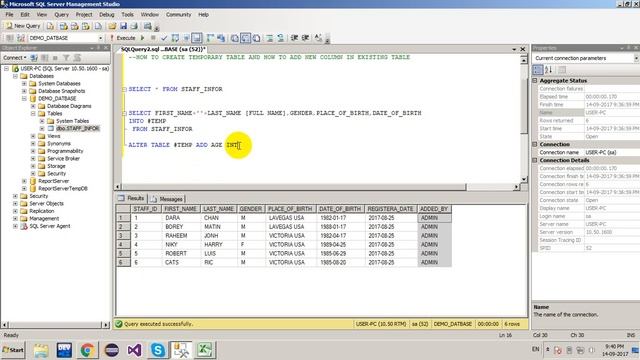Open the Connect dropdown in Object Explorer
The width and height of the screenshot is (640, 360).
click(15, 58)
